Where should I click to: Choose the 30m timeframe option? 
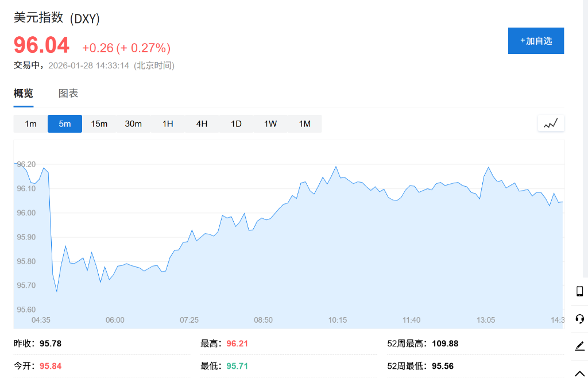click(x=133, y=123)
